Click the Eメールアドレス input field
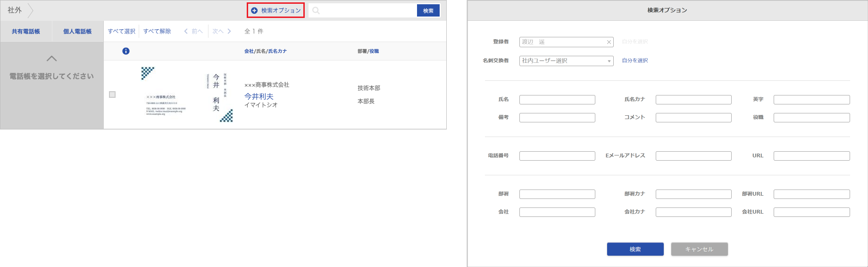Screen dimensions: 868x267 click(693, 156)
